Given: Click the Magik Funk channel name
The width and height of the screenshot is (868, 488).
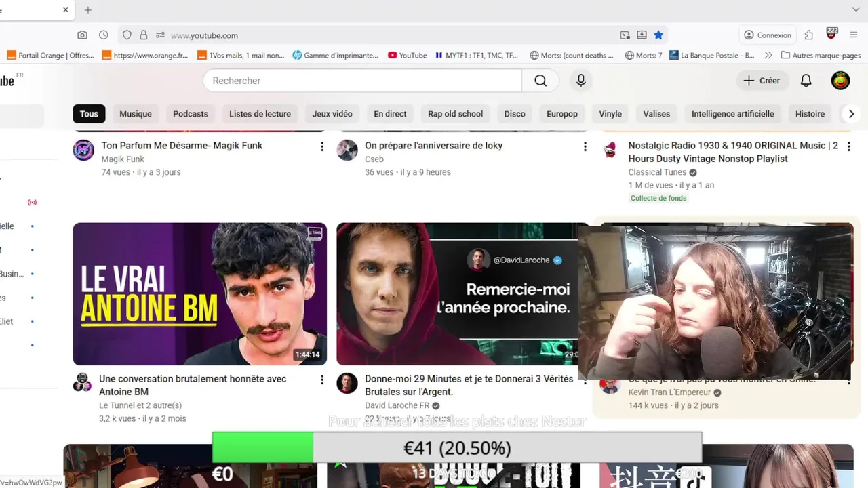Looking at the screenshot, I should pyautogui.click(x=123, y=159).
